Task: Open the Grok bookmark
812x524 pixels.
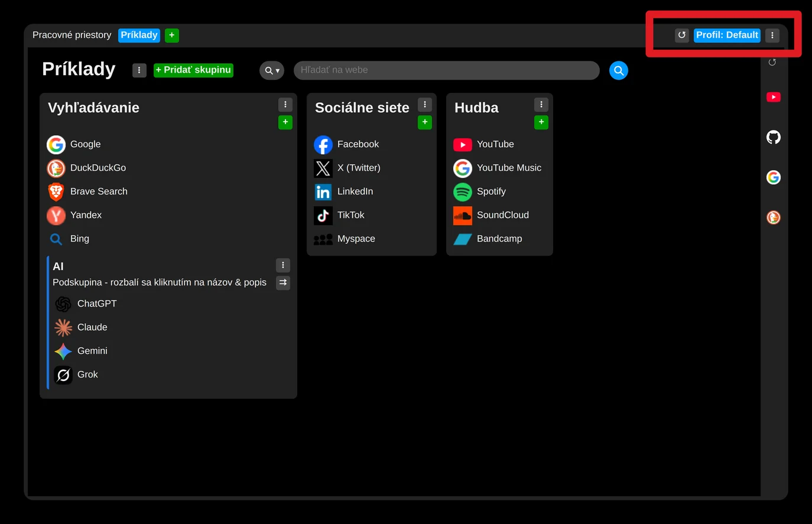Action: pos(77,375)
